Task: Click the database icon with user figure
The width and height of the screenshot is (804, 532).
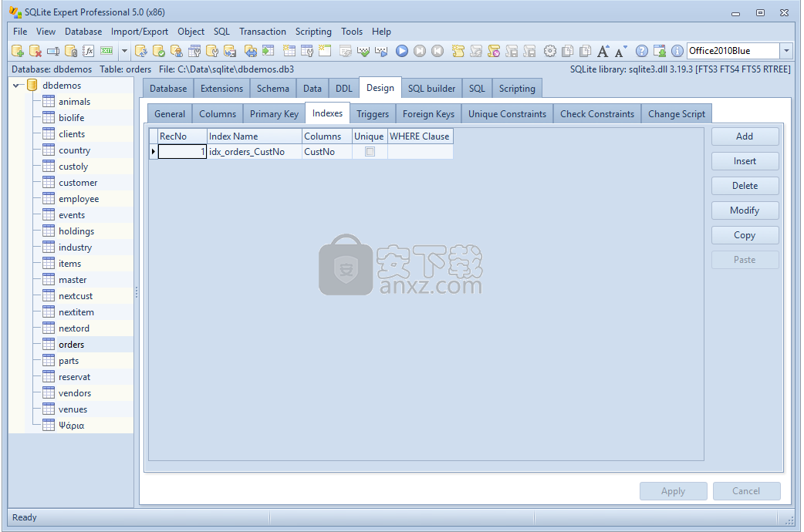Action: coord(177,51)
